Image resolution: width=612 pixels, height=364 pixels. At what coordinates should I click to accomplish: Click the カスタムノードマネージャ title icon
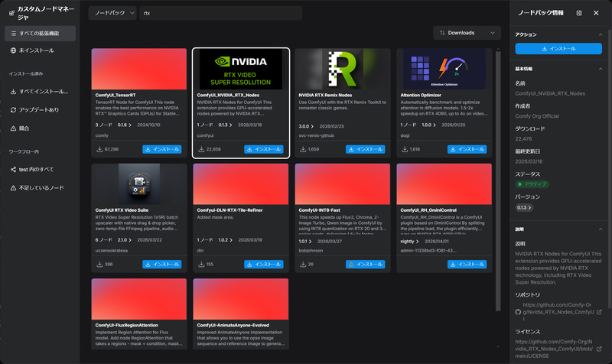click(x=11, y=13)
